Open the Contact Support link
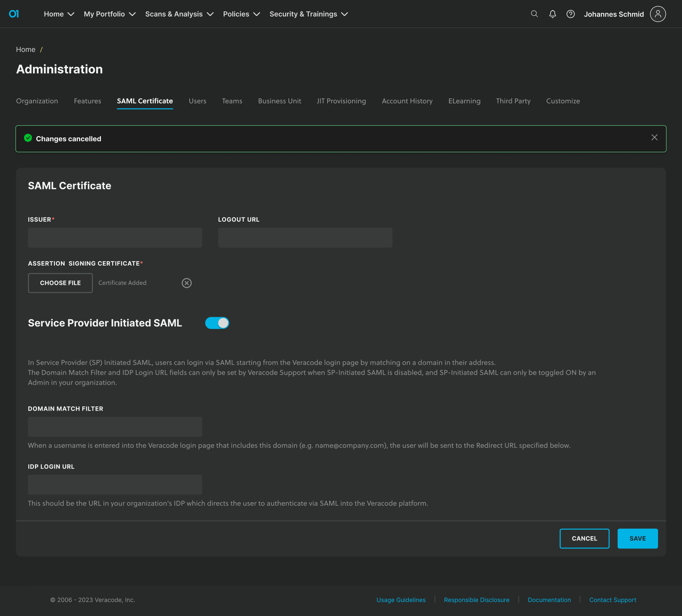This screenshot has height=616, width=682. [612, 599]
